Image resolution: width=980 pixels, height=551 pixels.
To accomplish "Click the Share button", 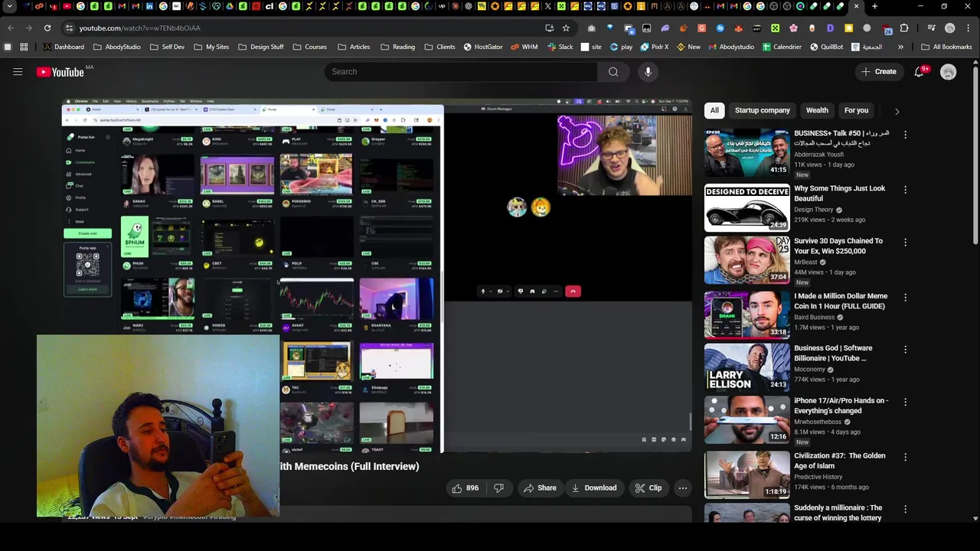I will (x=539, y=488).
